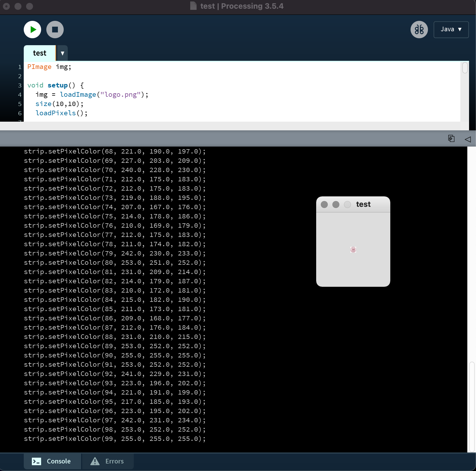Click the terminal icon on the Console tab
The image size is (476, 471).
point(36,461)
